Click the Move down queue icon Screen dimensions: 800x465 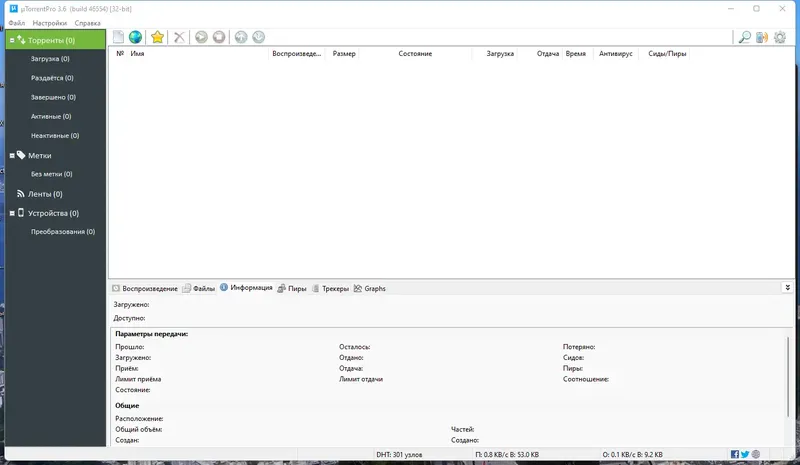[x=259, y=37]
